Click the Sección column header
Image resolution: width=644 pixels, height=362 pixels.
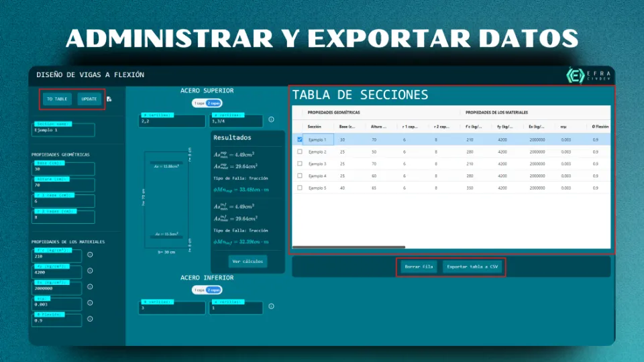(x=315, y=126)
